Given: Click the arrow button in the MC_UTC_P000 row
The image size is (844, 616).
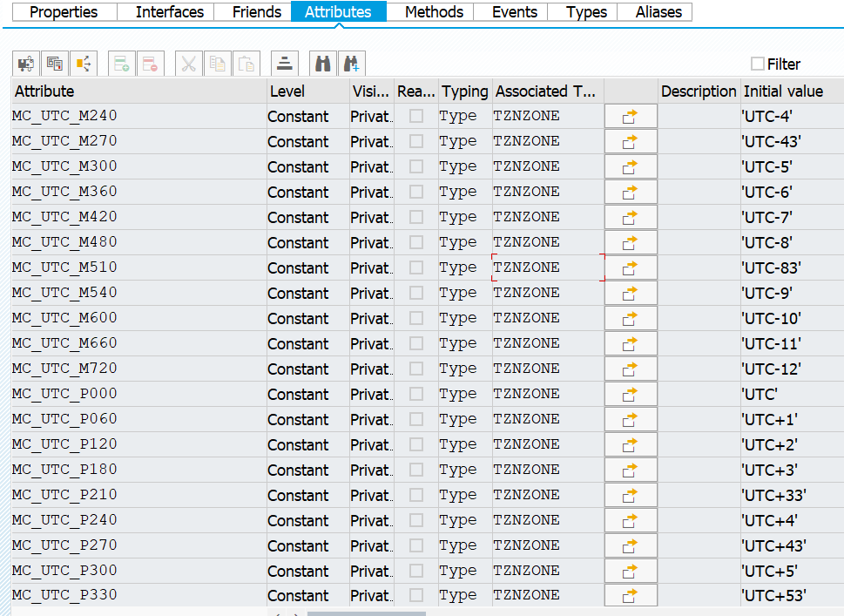Looking at the screenshot, I should (x=631, y=394).
